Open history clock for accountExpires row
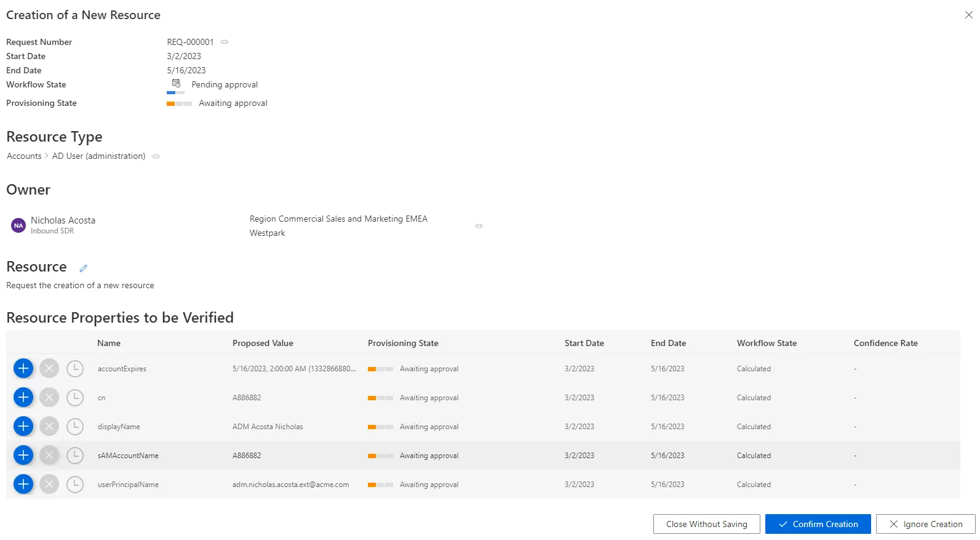 point(75,368)
